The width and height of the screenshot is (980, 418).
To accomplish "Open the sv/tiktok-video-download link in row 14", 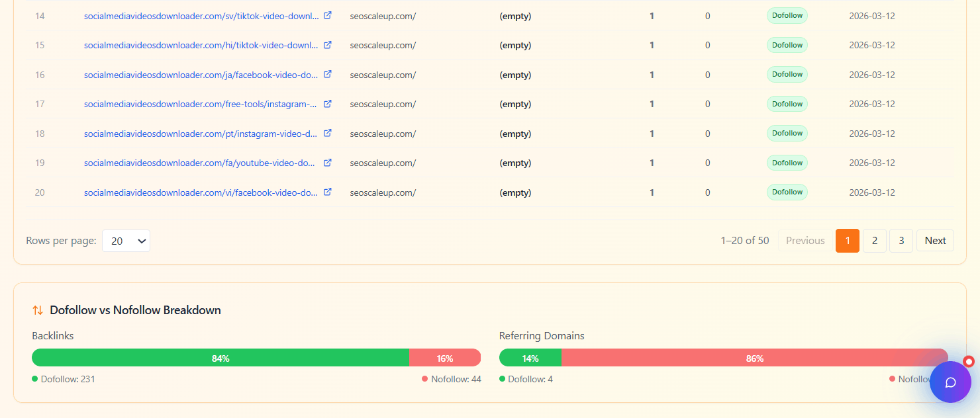I will 201,16.
